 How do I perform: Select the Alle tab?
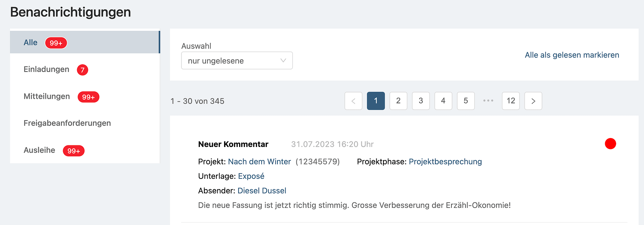click(31, 43)
